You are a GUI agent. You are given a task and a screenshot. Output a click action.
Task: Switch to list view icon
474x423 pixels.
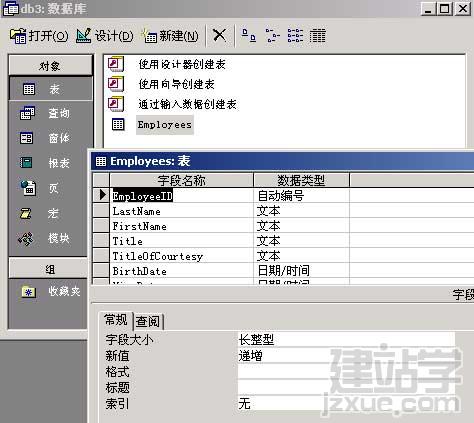point(295,35)
